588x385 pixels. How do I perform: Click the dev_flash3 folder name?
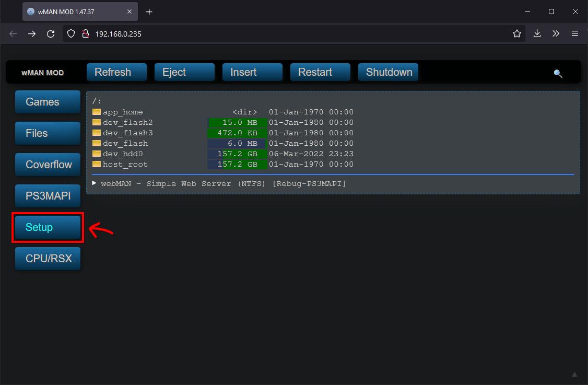tap(128, 133)
